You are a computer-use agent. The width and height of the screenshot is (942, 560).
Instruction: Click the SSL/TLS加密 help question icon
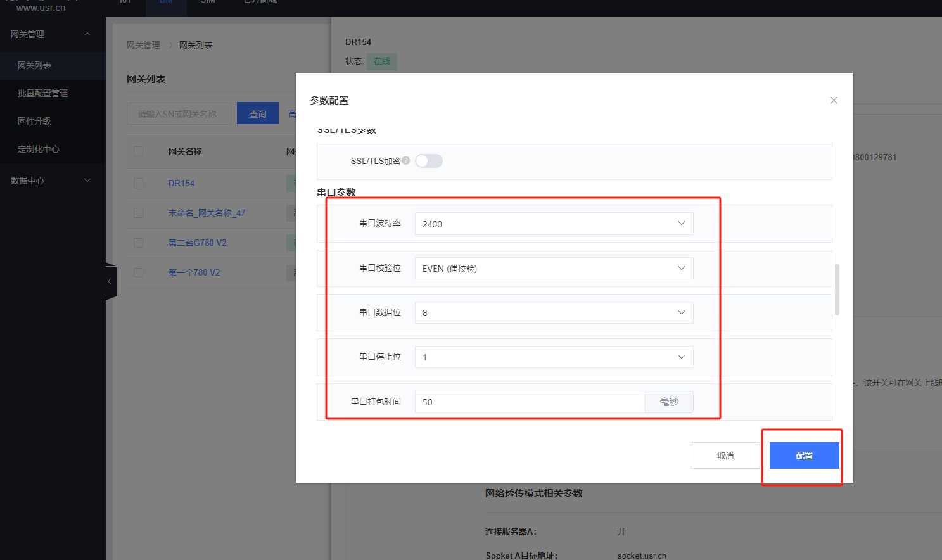tap(406, 161)
